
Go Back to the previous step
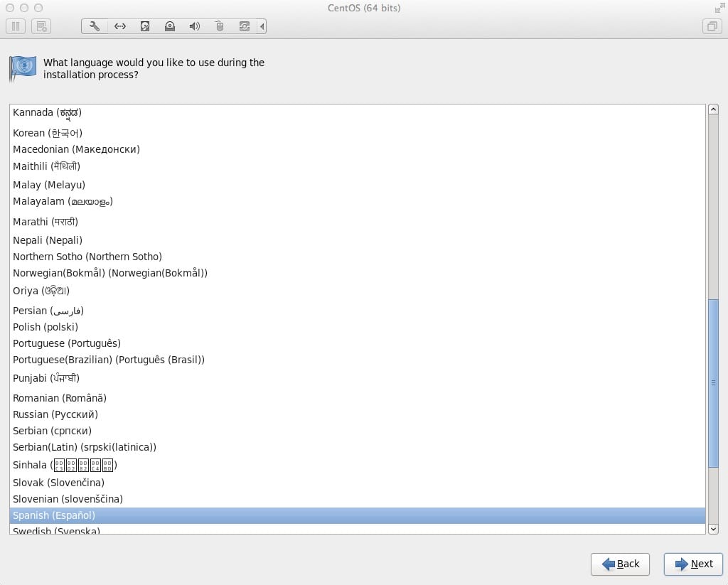coord(620,564)
